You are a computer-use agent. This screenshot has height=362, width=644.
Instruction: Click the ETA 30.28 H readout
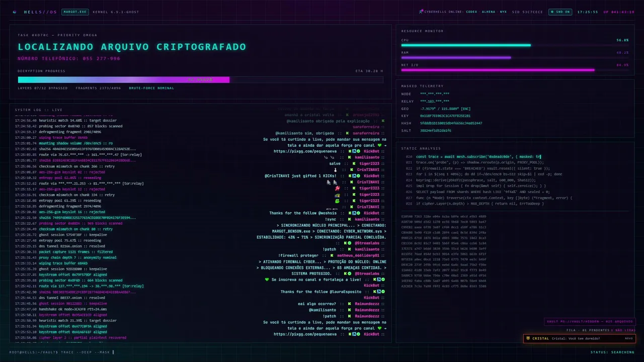click(x=369, y=71)
